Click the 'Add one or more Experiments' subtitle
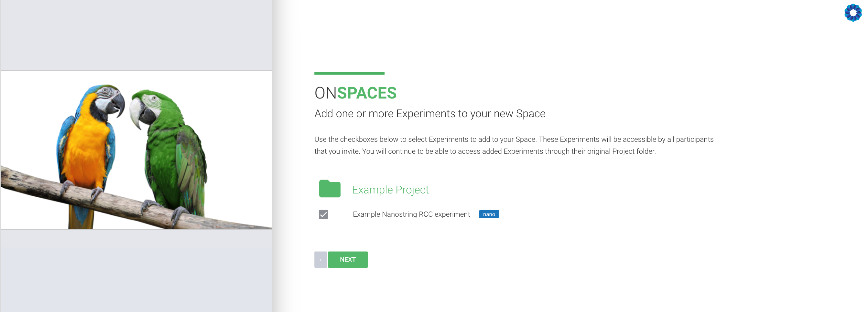The width and height of the screenshot is (868, 312). click(x=429, y=114)
